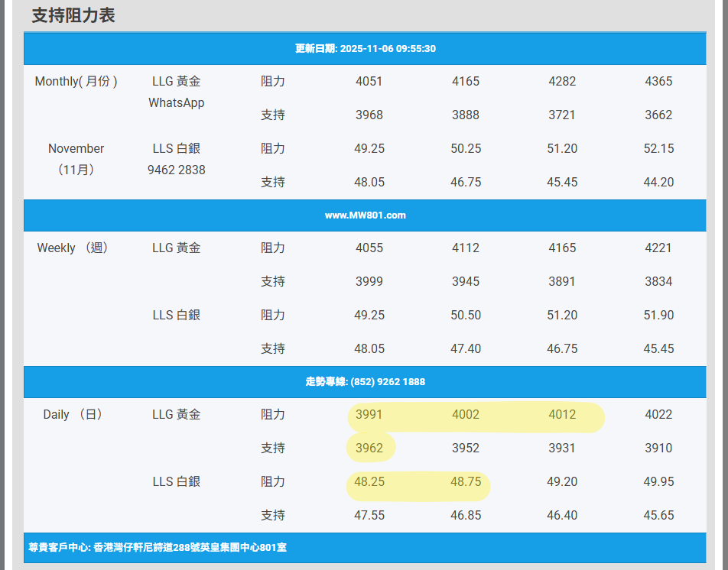The image size is (728, 570).
Task: Click the 9462 2838 phone number
Action: pyautogui.click(x=176, y=170)
